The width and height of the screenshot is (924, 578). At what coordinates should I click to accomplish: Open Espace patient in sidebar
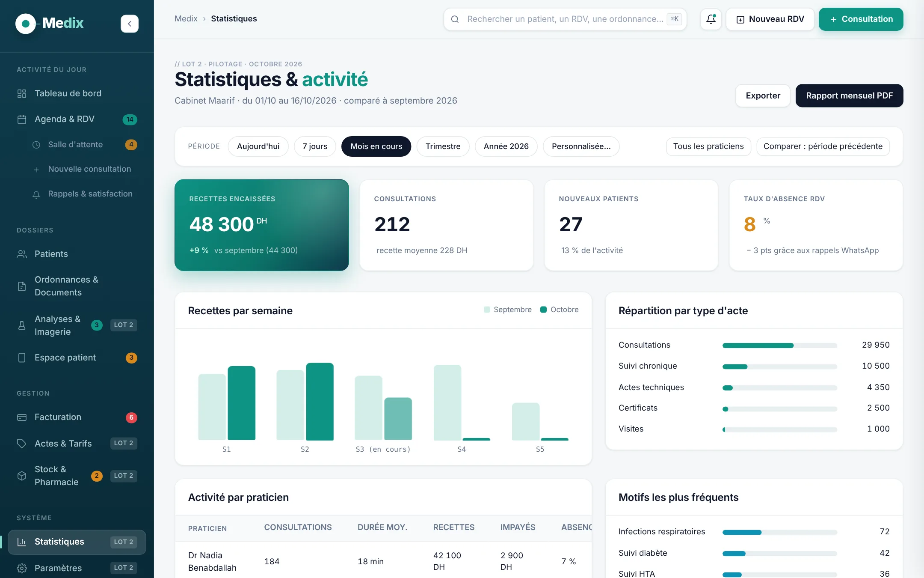tap(77, 358)
